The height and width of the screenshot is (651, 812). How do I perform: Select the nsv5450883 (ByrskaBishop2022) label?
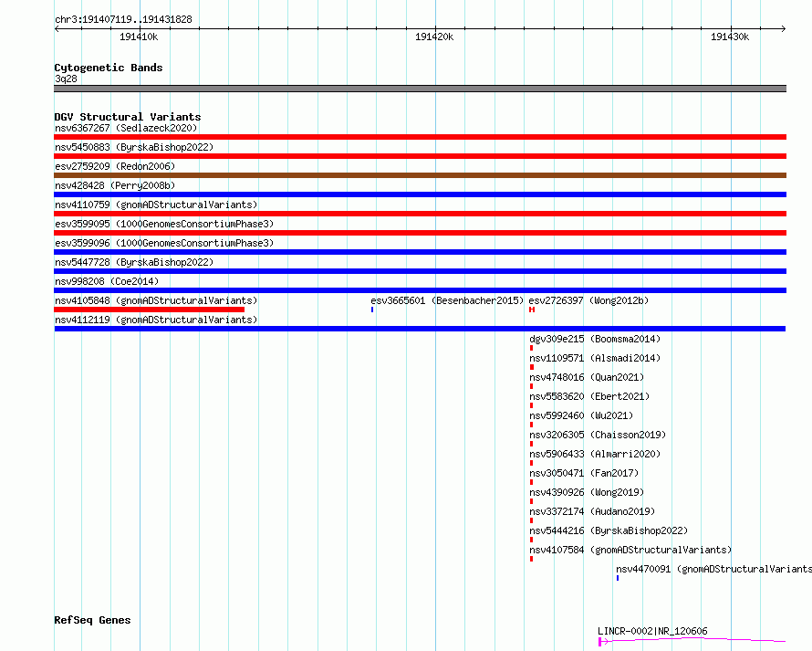coord(134,147)
